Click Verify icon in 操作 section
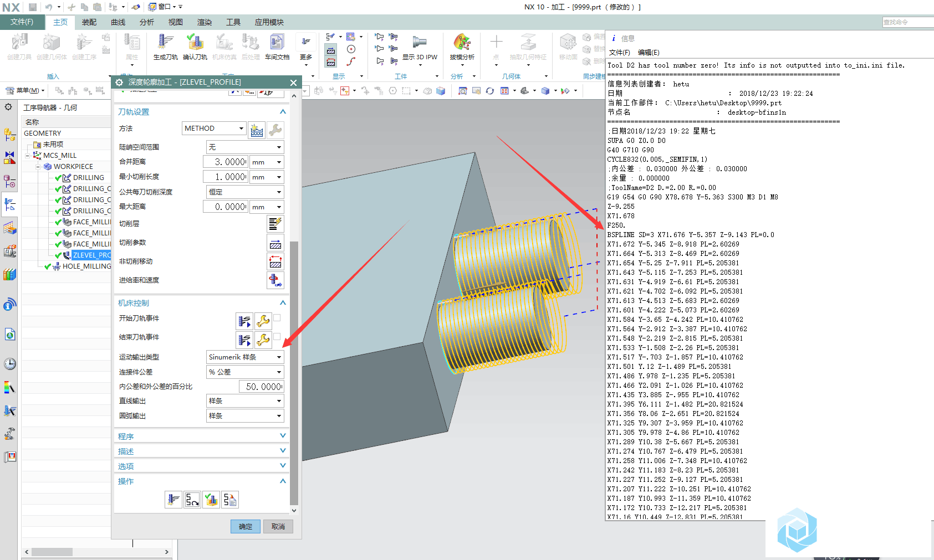934x560 pixels. (211, 500)
